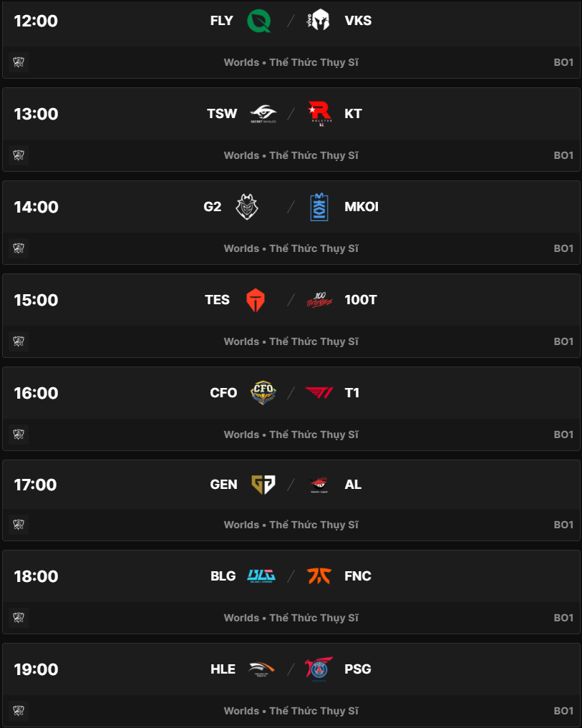Viewport: 582px width, 728px height.
Task: Click the 14:00 match time
Action: click(x=36, y=207)
